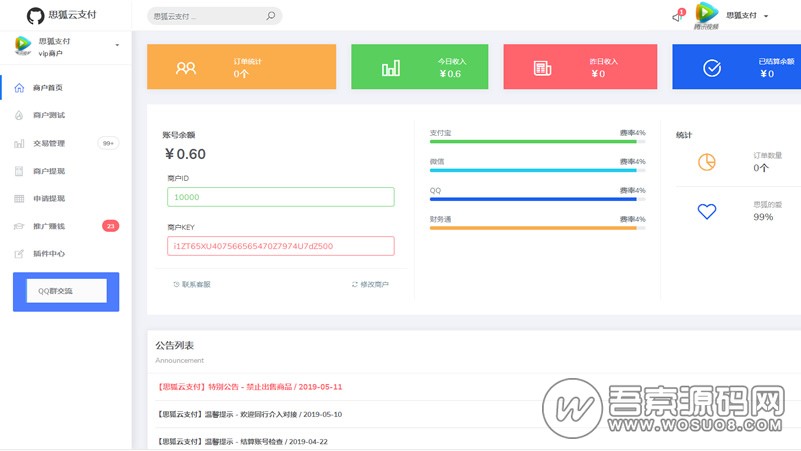Viewport: 801px width, 451px height.
Task: Click the 修改商户 link
Action: click(x=370, y=284)
